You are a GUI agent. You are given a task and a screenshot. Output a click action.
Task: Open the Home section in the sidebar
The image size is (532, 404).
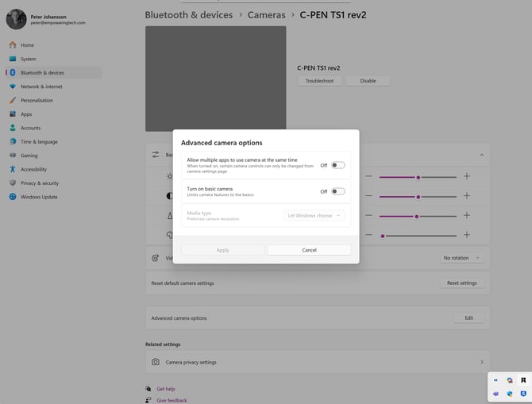tap(27, 45)
